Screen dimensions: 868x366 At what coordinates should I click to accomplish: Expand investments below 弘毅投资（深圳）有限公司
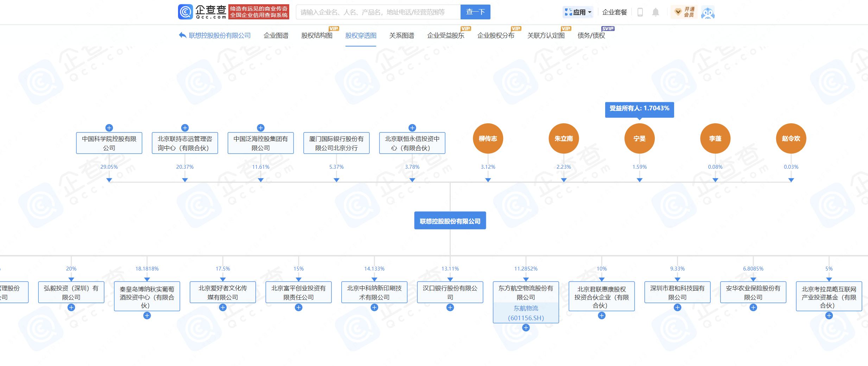71,307
